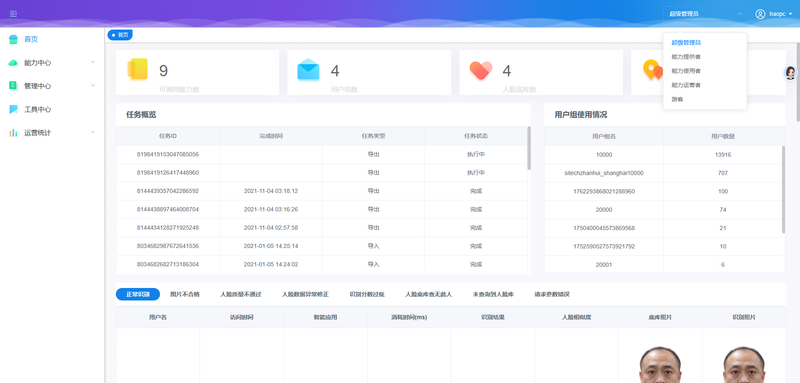Click completion time 2021-01-05 14:25:14
Screen dimensions: 800x383
coord(271,246)
